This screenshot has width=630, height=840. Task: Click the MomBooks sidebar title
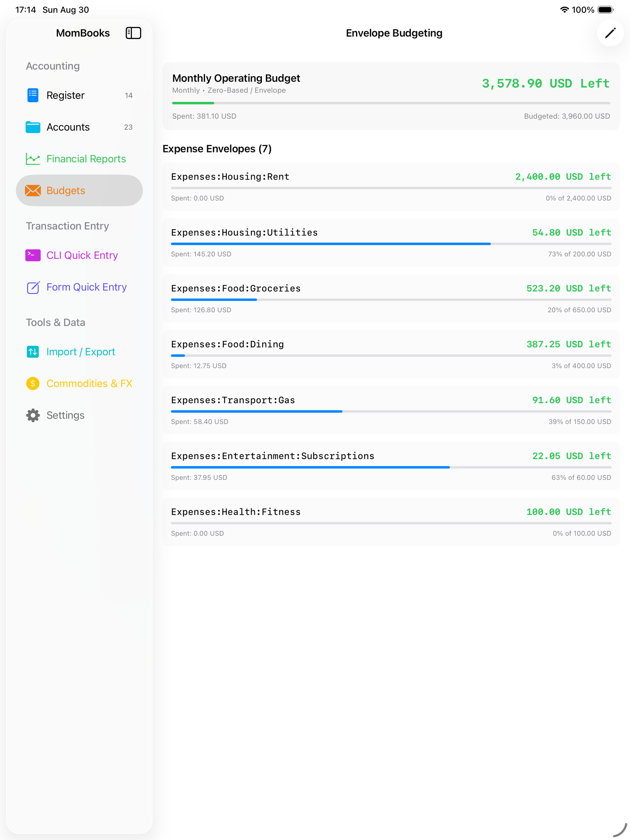click(83, 33)
